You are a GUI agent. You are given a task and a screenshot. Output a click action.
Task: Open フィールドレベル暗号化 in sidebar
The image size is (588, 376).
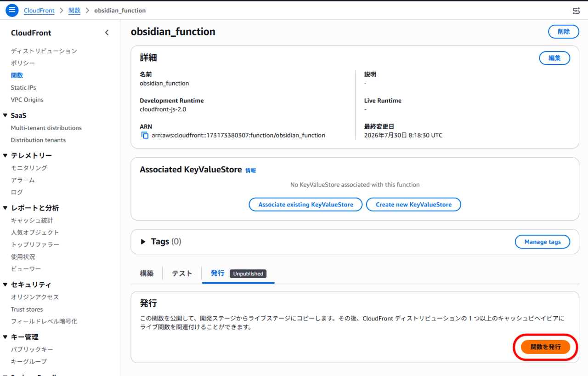click(x=44, y=321)
